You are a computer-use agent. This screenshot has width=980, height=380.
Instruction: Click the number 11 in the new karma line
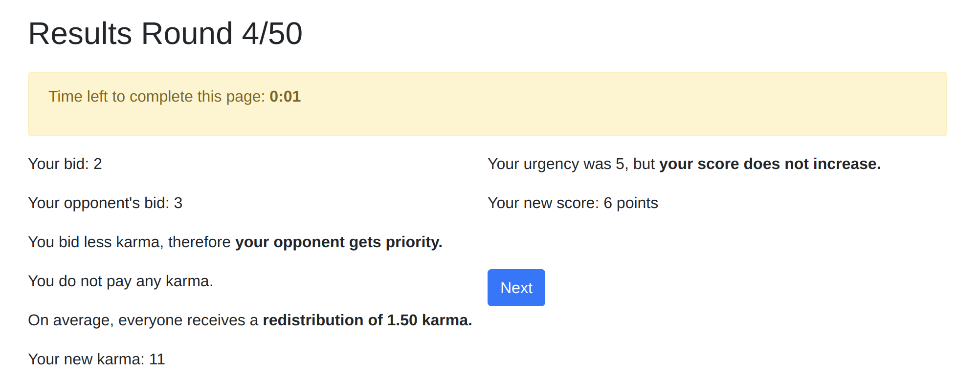click(x=157, y=359)
